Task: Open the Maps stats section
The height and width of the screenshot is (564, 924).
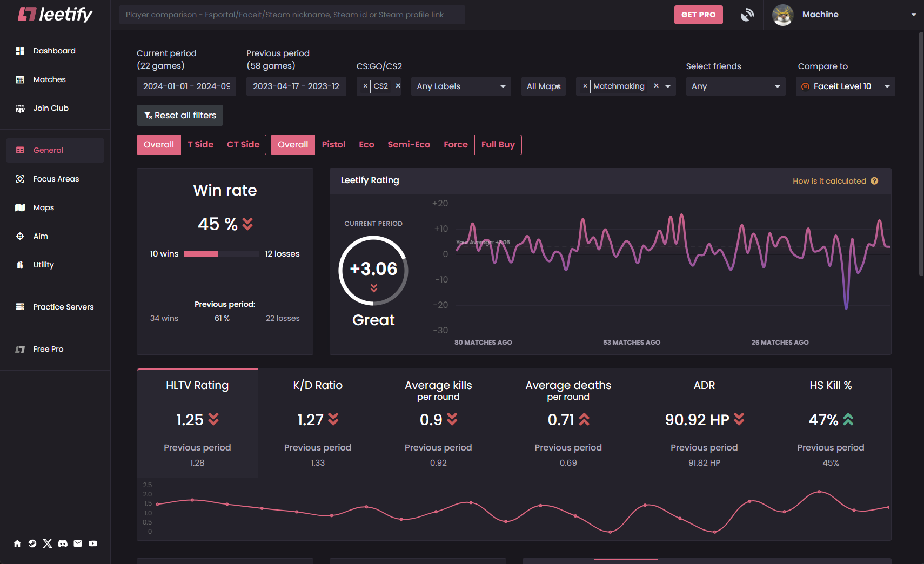Action: pyautogui.click(x=43, y=207)
